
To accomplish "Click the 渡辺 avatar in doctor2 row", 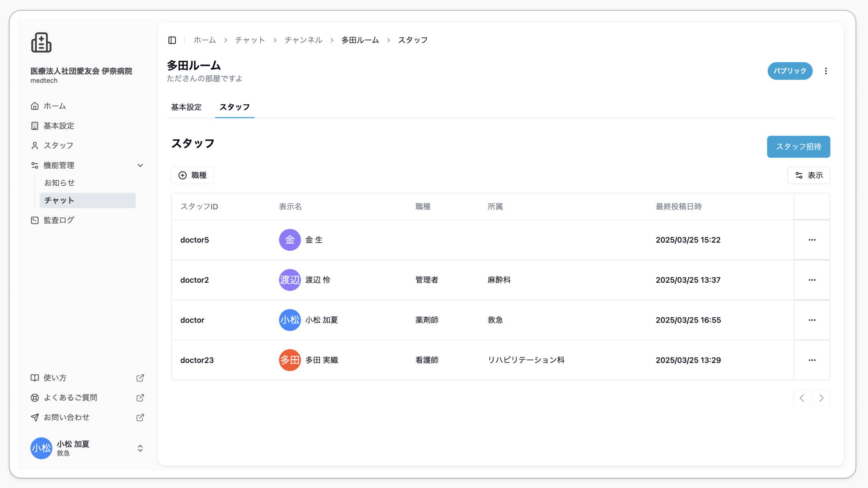I will coord(290,280).
